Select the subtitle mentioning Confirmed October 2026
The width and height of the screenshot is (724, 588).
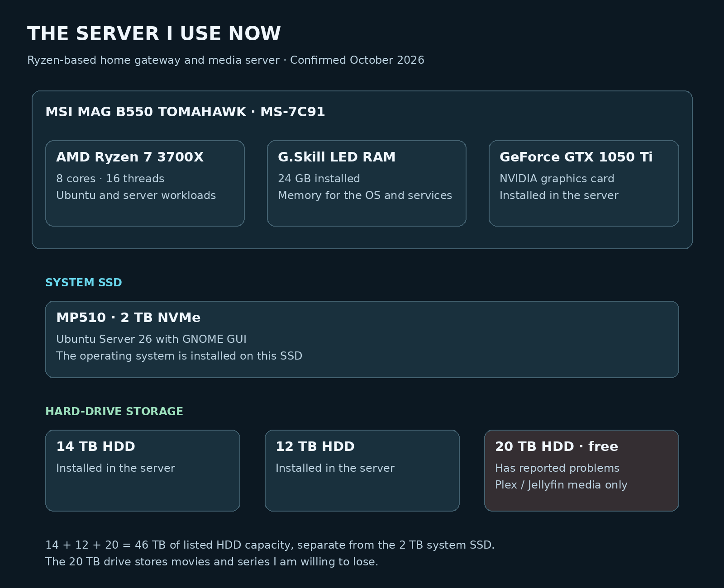coord(226,60)
